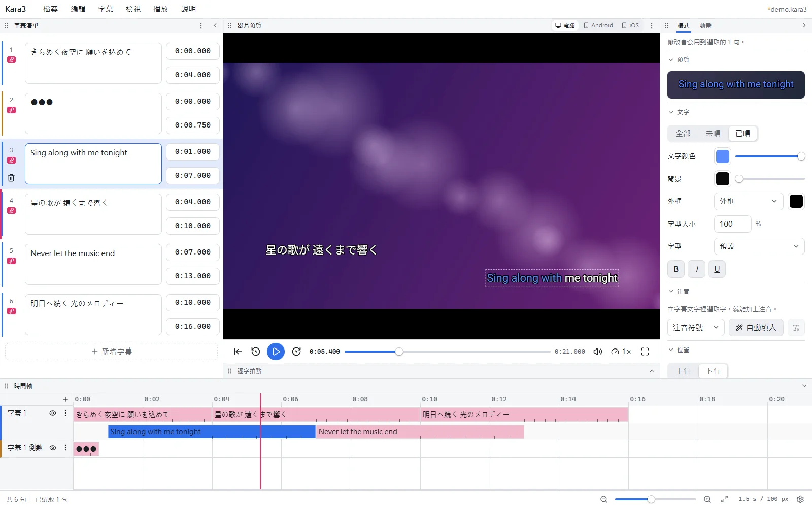Rewind five seconds with replay icon
The image size is (812, 508).
tap(256, 352)
